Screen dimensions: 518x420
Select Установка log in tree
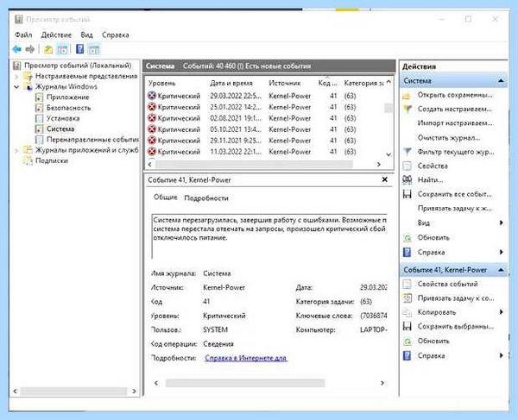click(63, 118)
